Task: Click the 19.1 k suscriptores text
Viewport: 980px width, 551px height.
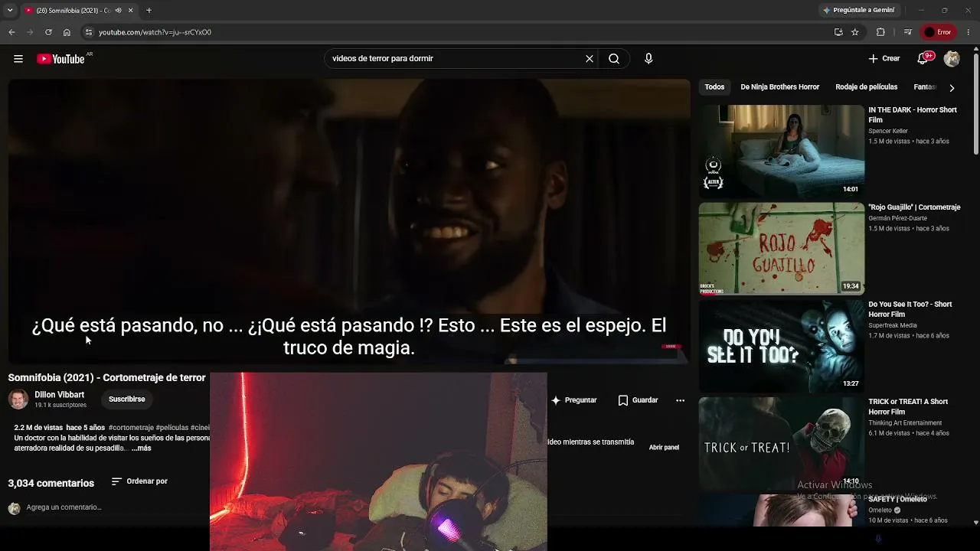Action: pos(60,406)
